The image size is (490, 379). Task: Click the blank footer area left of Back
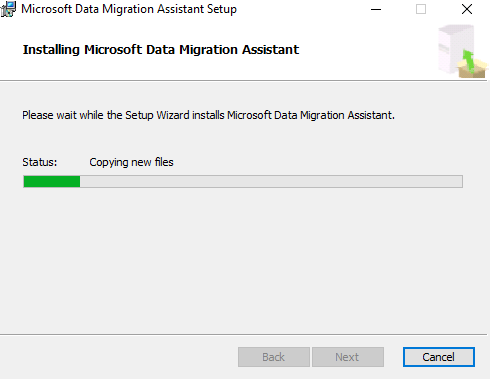(117, 357)
